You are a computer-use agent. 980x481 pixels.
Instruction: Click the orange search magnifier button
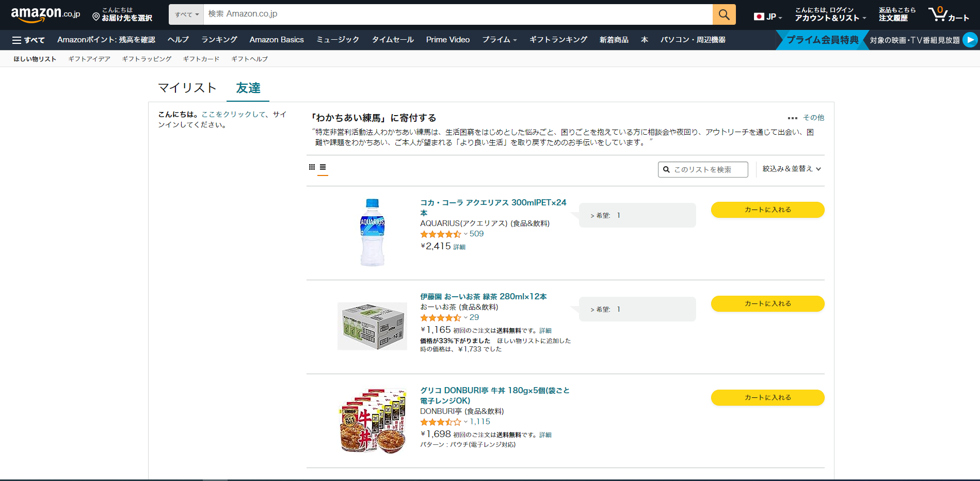click(x=724, y=14)
